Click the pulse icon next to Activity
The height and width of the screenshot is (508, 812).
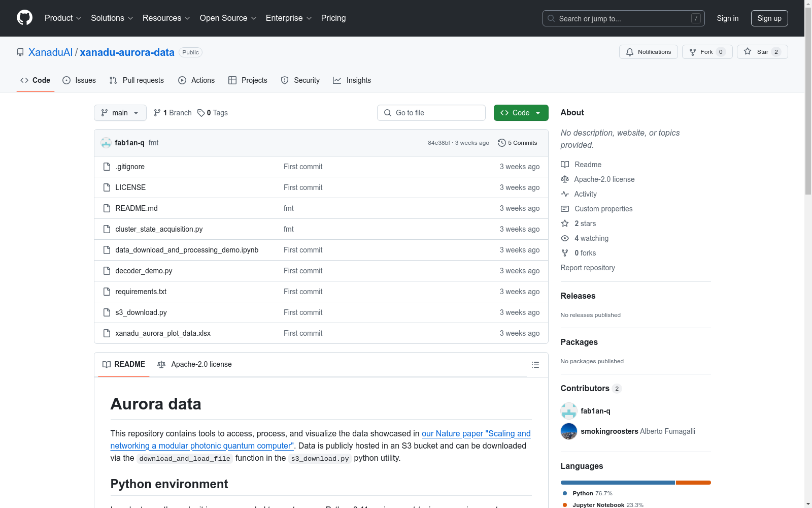565,194
